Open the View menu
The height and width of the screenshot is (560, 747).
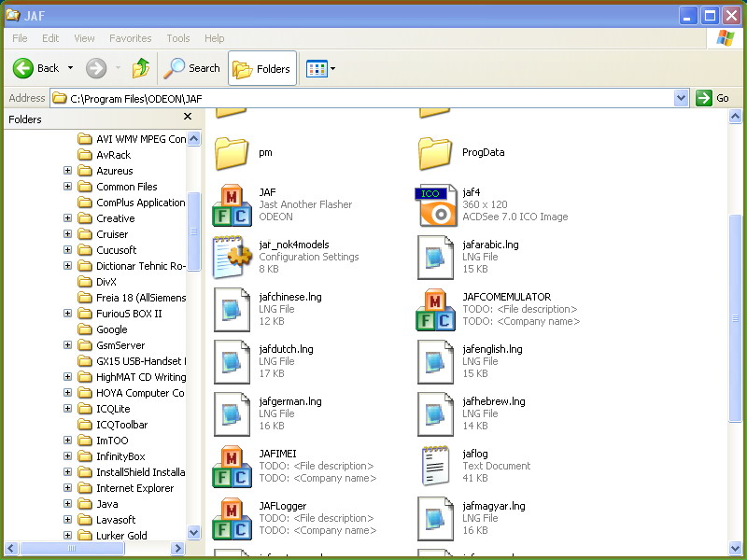pos(84,38)
